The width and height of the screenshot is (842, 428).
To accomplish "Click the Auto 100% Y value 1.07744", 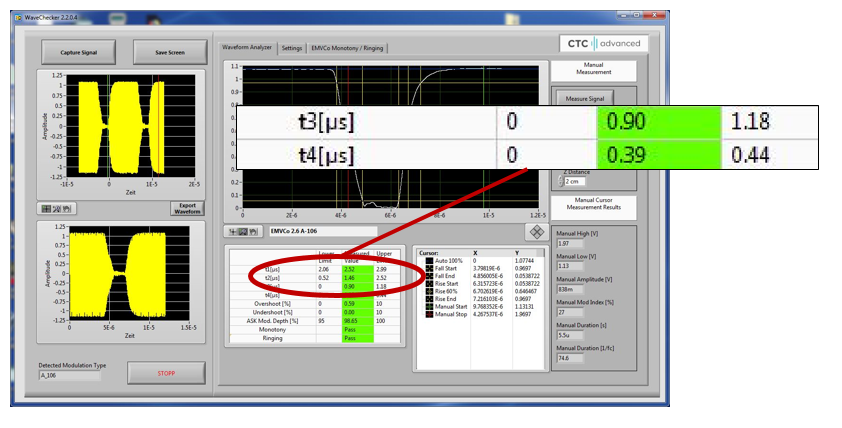I will point(523,261).
